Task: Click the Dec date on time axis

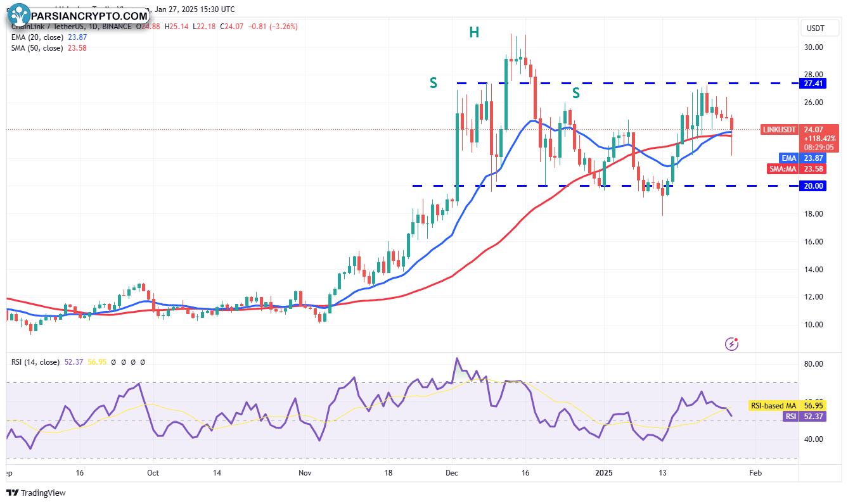Action: point(452,472)
